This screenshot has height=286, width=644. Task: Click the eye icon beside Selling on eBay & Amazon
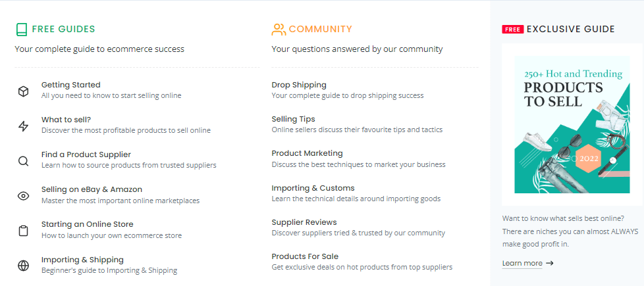(24, 196)
